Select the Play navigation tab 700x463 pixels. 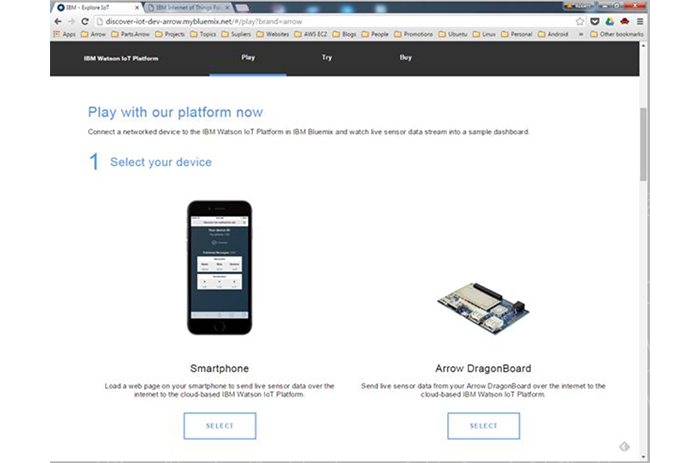point(248,57)
